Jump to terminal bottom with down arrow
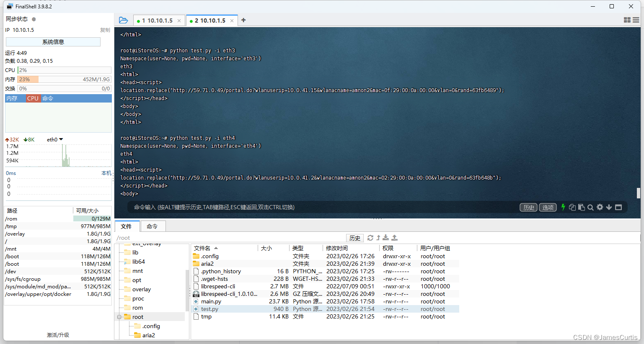The width and height of the screenshot is (644, 344). [x=609, y=207]
